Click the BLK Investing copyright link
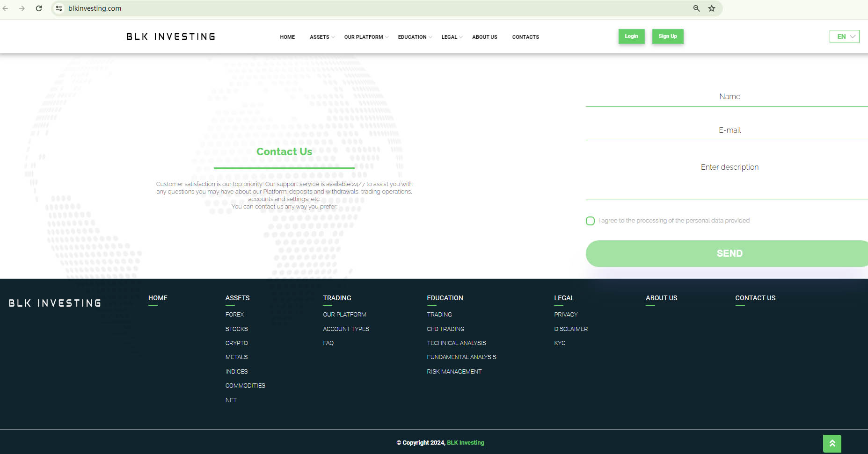 [465, 443]
